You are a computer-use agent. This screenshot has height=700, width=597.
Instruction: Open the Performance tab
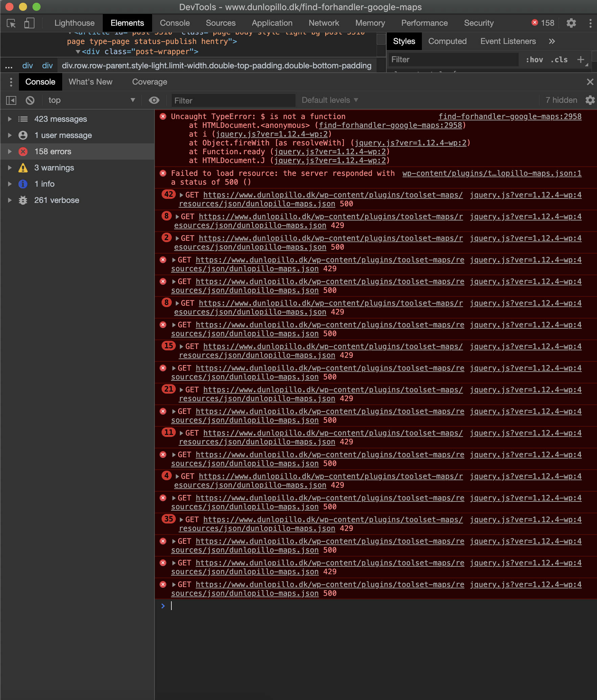(x=424, y=23)
